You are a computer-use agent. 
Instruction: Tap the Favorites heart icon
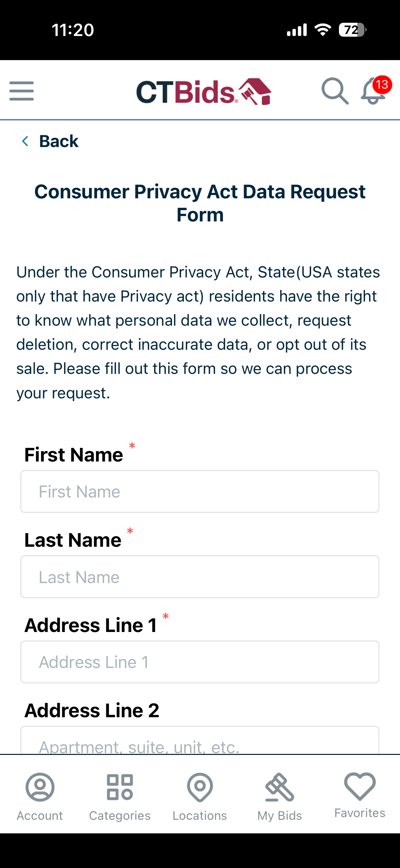coord(360,786)
